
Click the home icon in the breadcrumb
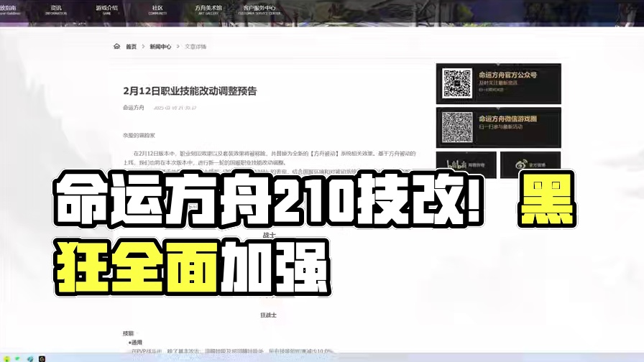coord(116,47)
